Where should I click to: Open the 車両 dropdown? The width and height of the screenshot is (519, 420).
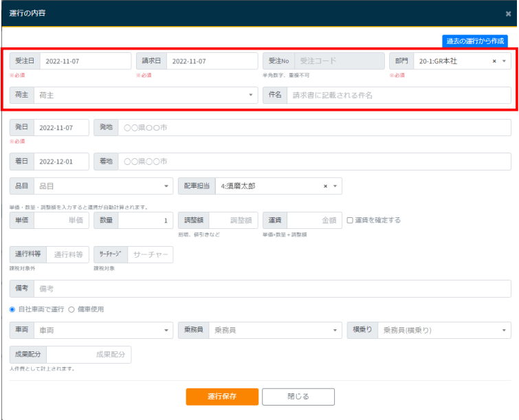click(103, 331)
